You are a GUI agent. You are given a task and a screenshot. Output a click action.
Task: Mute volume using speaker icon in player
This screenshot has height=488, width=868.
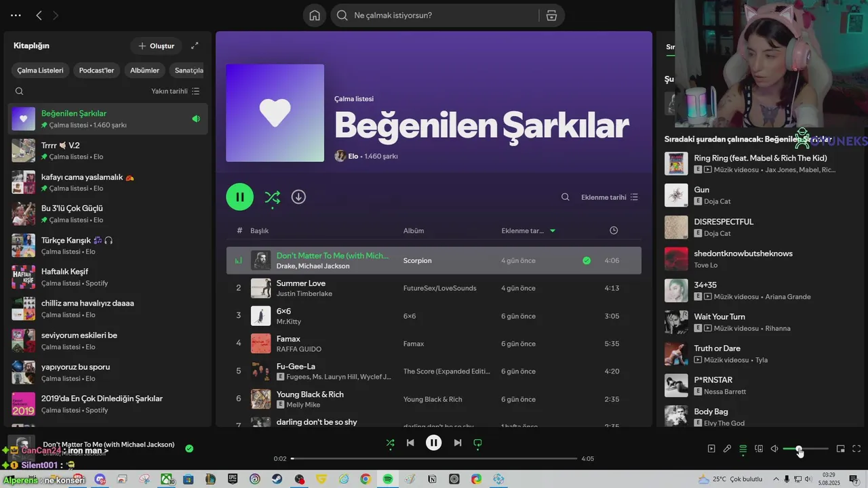[x=774, y=449]
